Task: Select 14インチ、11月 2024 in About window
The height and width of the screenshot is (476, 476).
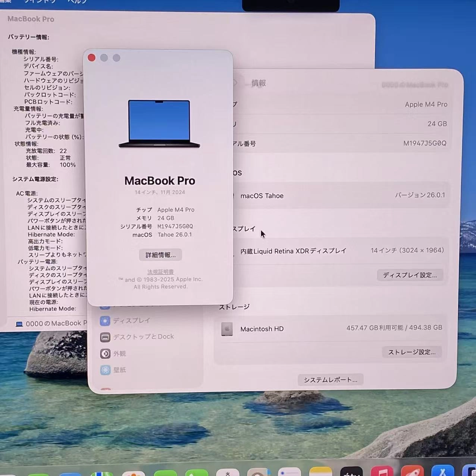Action: pyautogui.click(x=160, y=192)
